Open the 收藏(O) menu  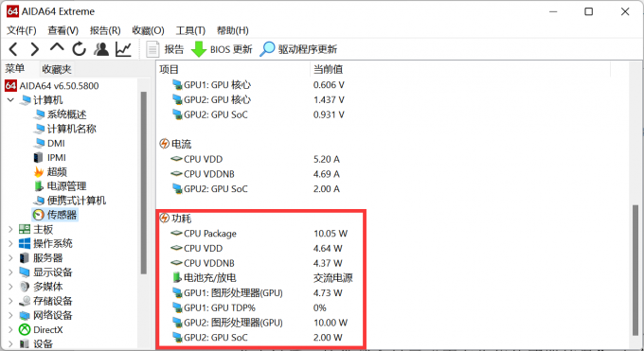click(x=148, y=30)
